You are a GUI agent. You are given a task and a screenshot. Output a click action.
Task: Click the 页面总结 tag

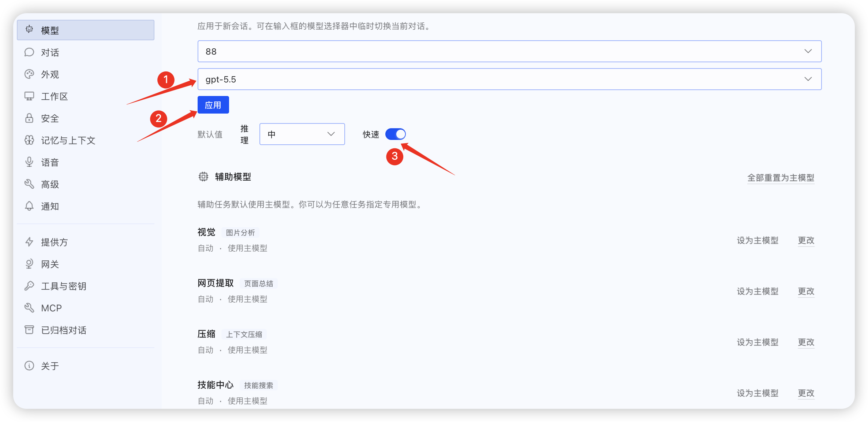pos(259,284)
